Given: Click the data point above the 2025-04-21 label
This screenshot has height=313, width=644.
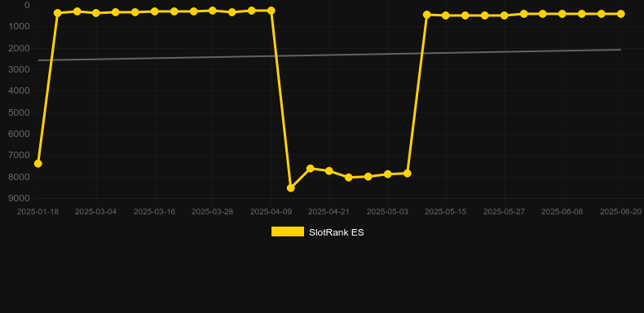Looking at the screenshot, I should [x=329, y=171].
